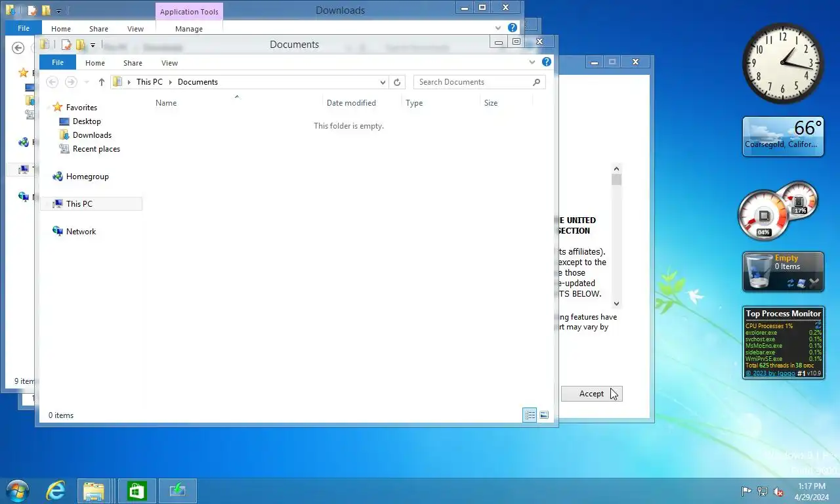Open taskbar clock showing 1:17 PM
840x504 pixels.
click(x=812, y=492)
